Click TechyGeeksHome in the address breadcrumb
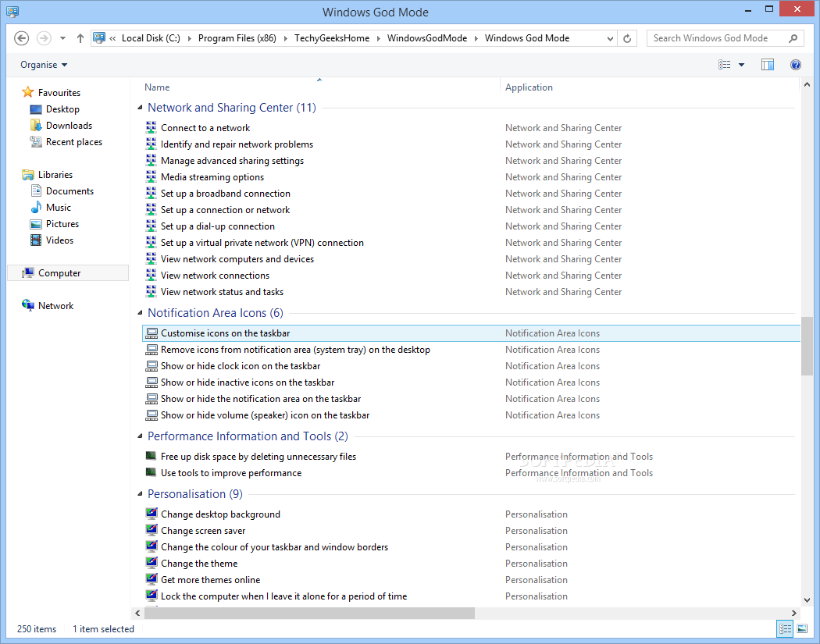The width and height of the screenshot is (820, 644). click(x=332, y=38)
